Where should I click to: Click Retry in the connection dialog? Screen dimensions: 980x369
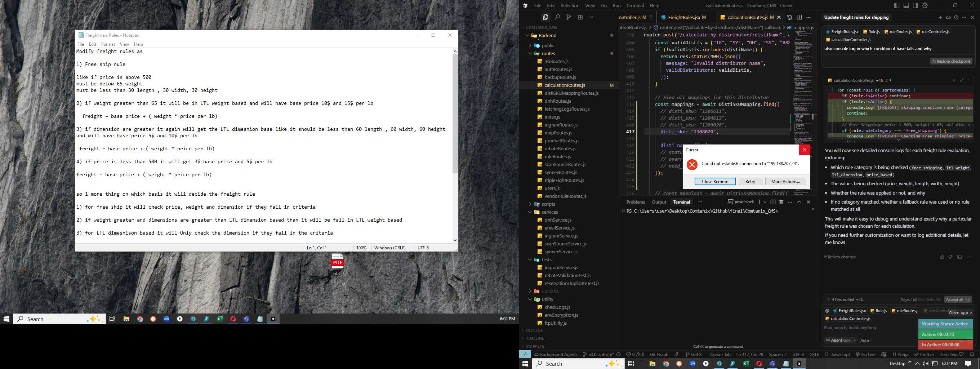click(750, 182)
